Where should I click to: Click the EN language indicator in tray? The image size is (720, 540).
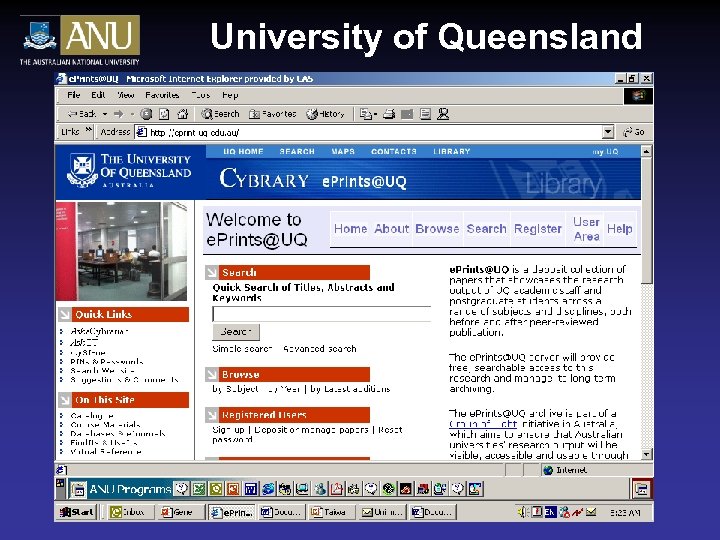(x=550, y=512)
